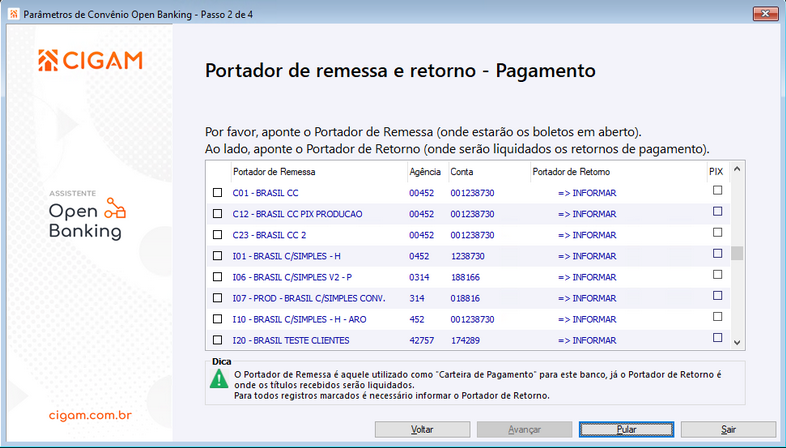Click the Avançar button
Screen dimensions: 786x448
tap(524, 429)
